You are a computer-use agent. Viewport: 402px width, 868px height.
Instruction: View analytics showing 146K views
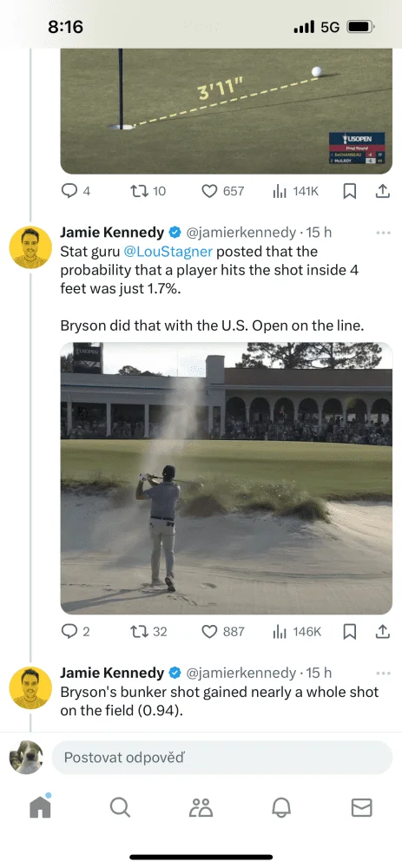297,632
